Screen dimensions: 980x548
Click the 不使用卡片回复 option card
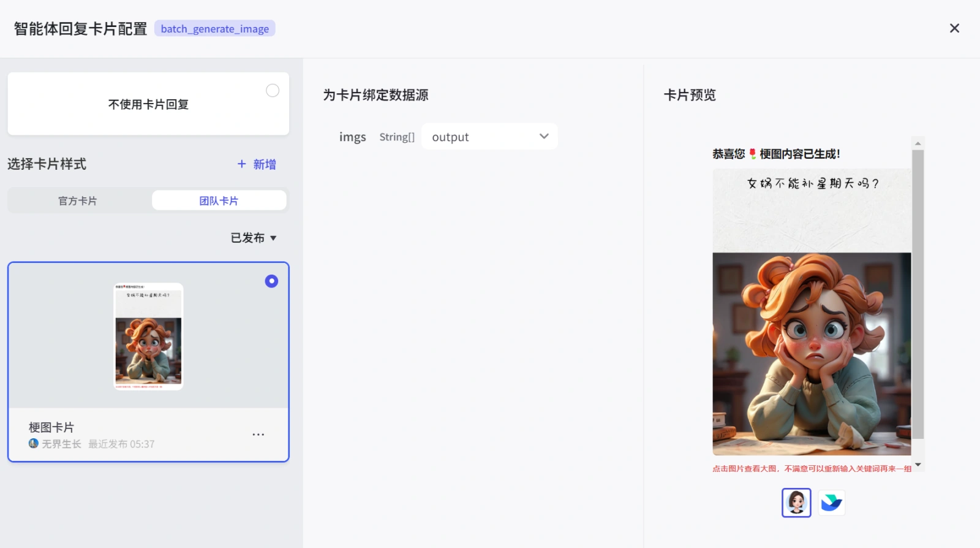coord(148,104)
